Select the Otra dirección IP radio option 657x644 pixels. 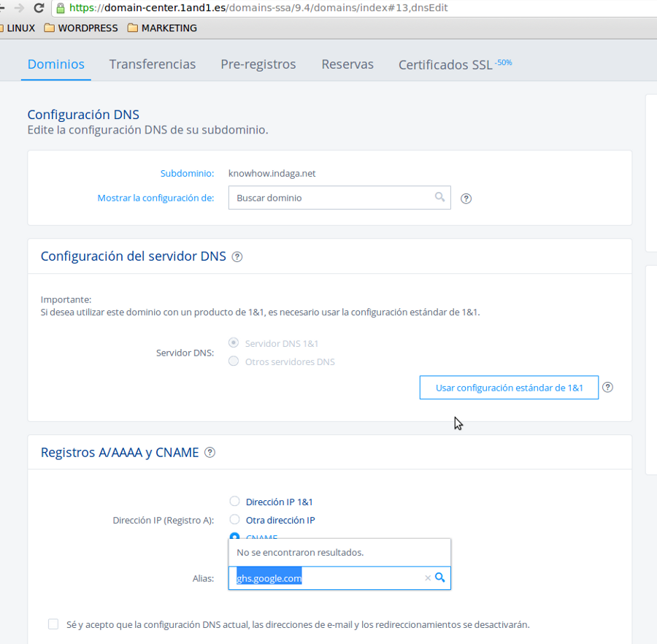(234, 520)
